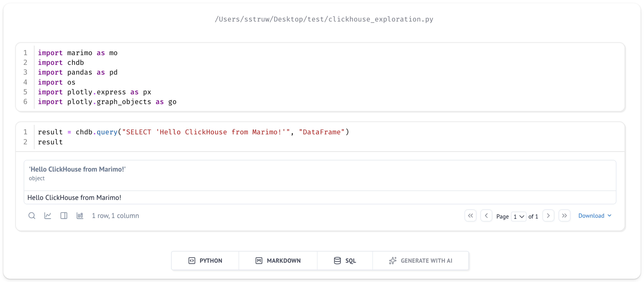Screen dimensions: 644x282
Task: Open the page number dropdown
Action: [519, 216]
